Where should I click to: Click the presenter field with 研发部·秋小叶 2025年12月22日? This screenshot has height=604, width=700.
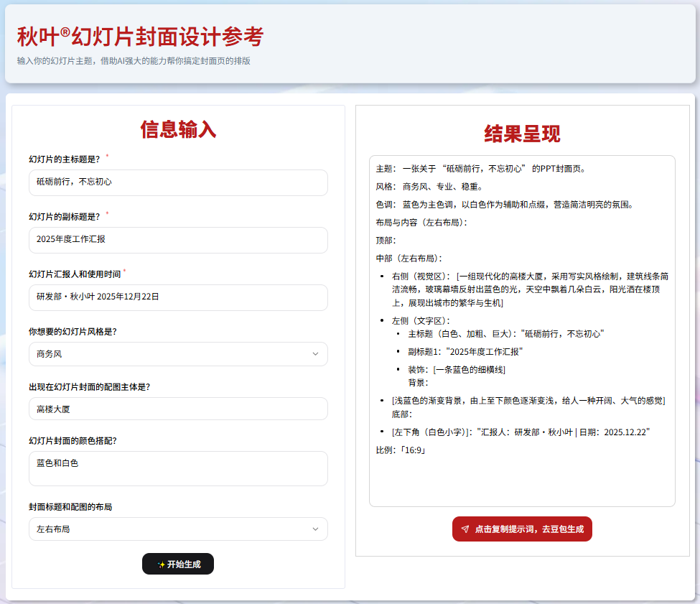coord(178,297)
